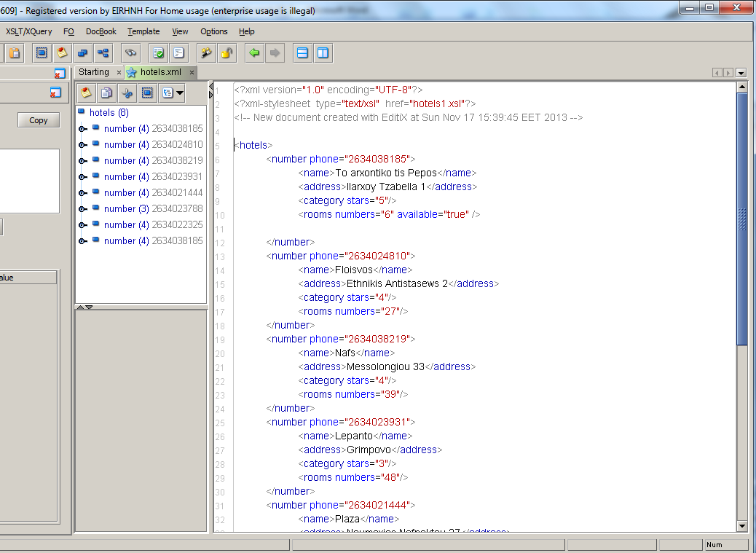This screenshot has width=756, height=553.
Task: Expand the number 2634021444 tree node
Action: tap(82, 193)
